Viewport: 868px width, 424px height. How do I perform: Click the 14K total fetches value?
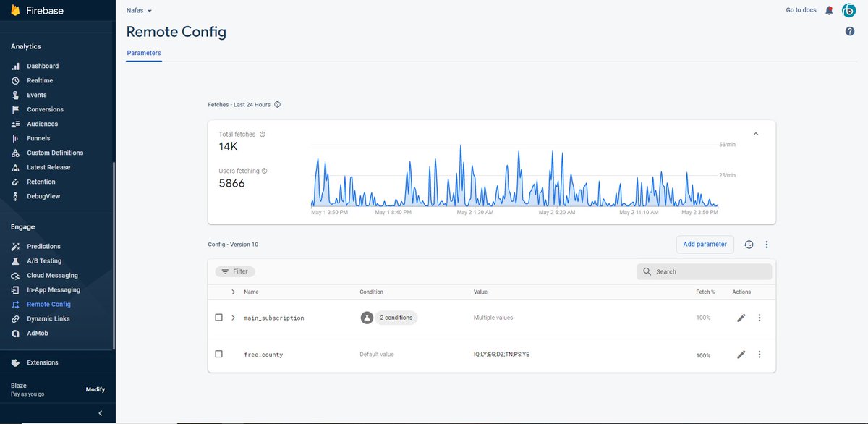228,146
